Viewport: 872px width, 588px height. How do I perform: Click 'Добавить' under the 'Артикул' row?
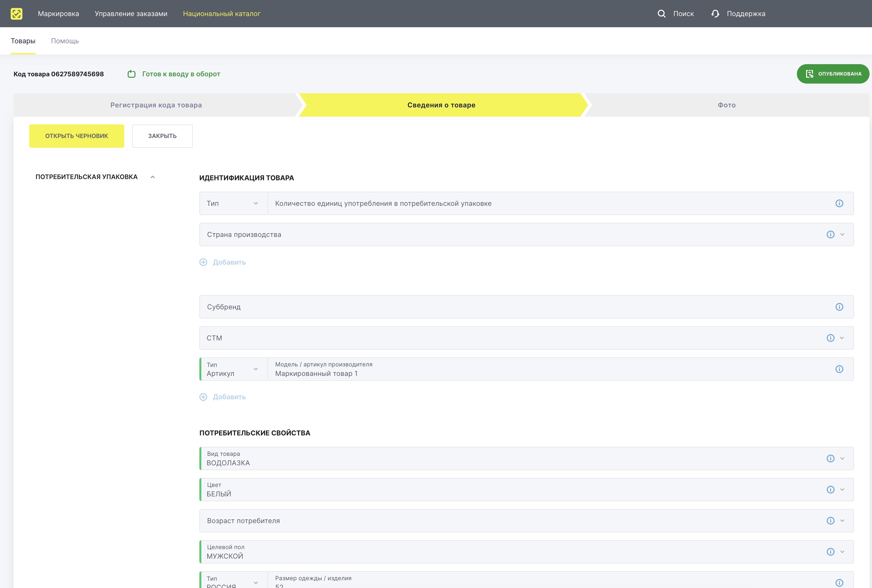[x=229, y=397]
